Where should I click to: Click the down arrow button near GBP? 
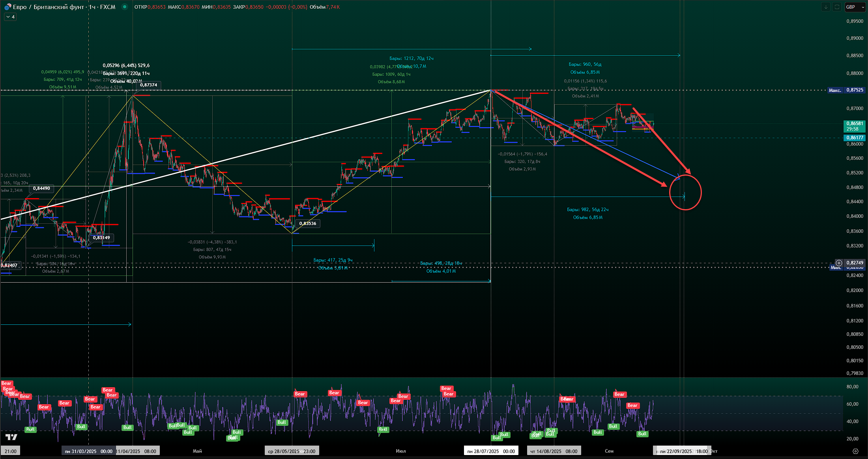coord(825,7)
